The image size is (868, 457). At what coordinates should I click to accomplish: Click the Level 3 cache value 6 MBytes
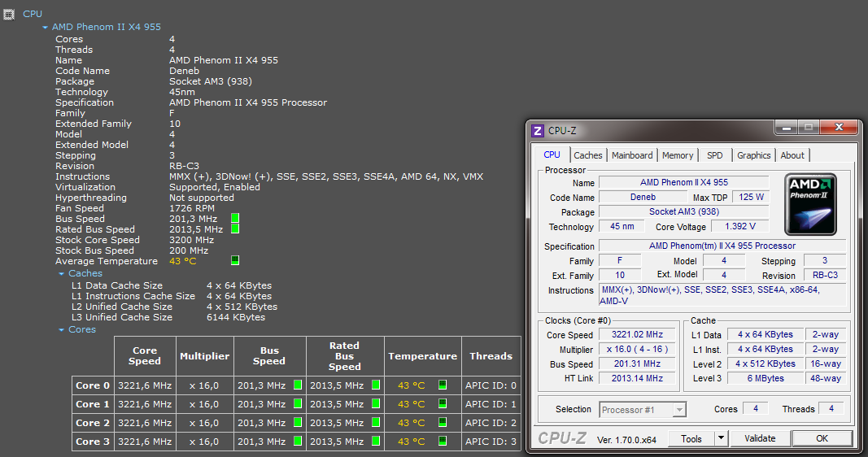coord(765,378)
